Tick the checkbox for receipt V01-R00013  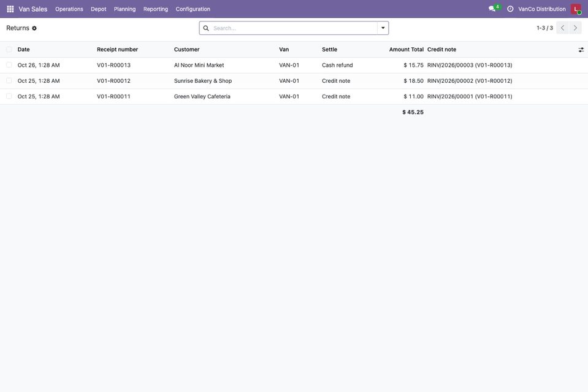9,65
